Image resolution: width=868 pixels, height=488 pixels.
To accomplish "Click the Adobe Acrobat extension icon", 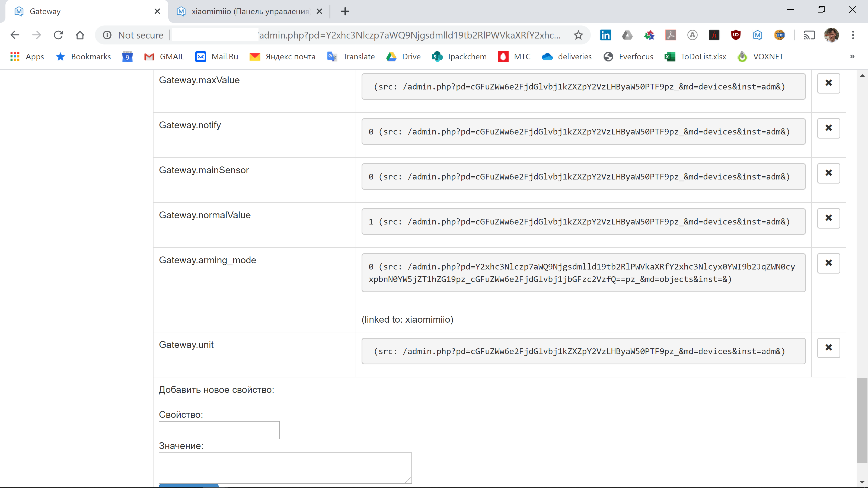I will [671, 35].
